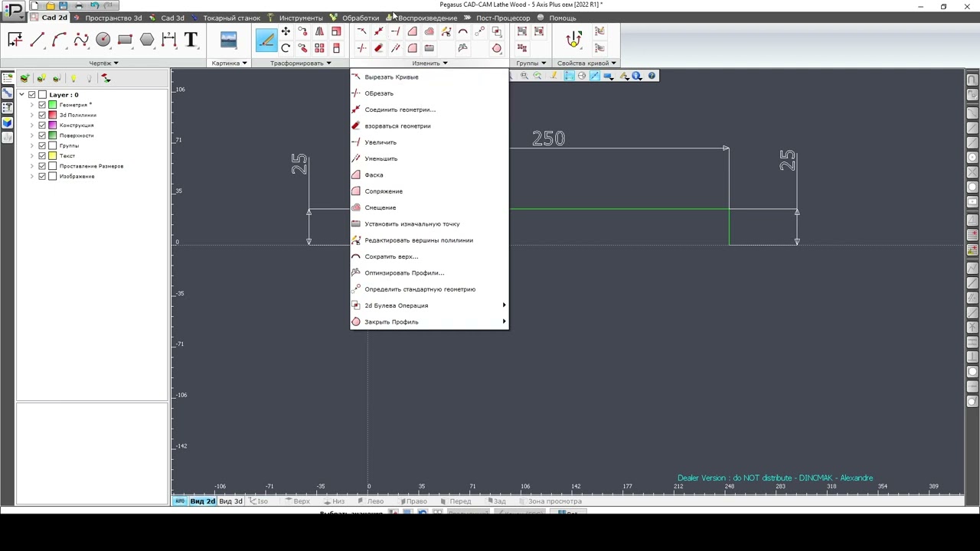The width and height of the screenshot is (980, 551).
Task: Select the move transform tool
Action: pos(286,31)
